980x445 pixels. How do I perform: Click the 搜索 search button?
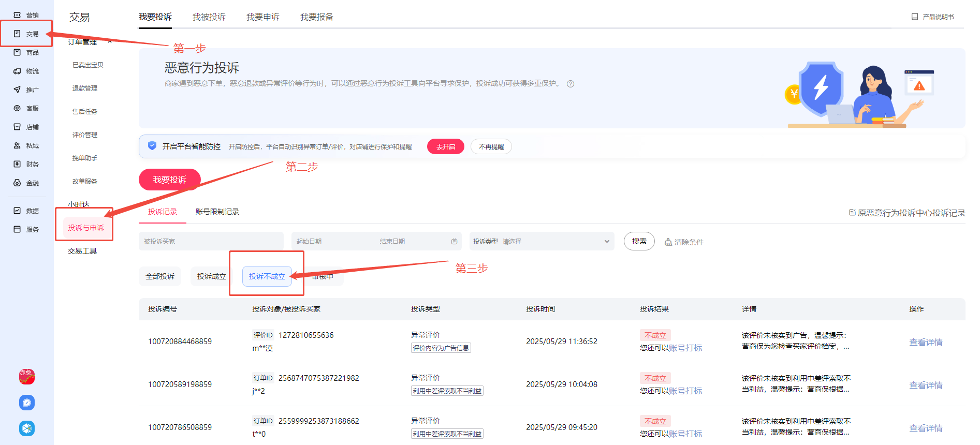[639, 241]
